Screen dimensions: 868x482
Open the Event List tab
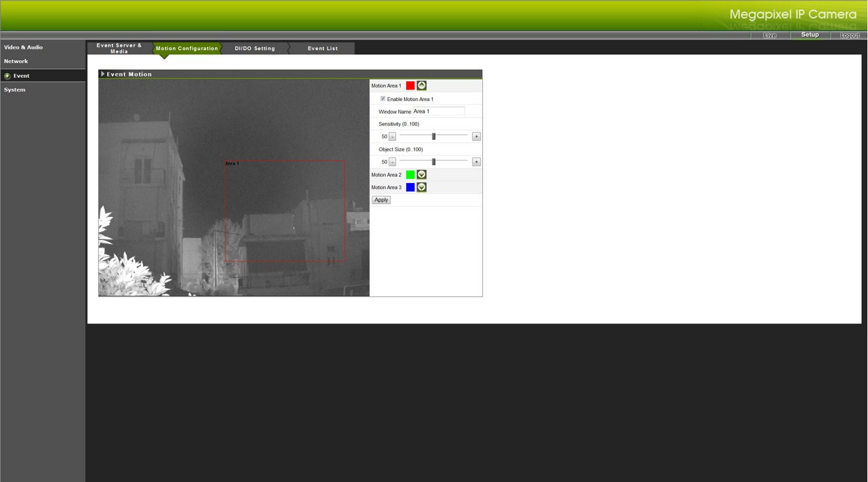click(x=323, y=48)
